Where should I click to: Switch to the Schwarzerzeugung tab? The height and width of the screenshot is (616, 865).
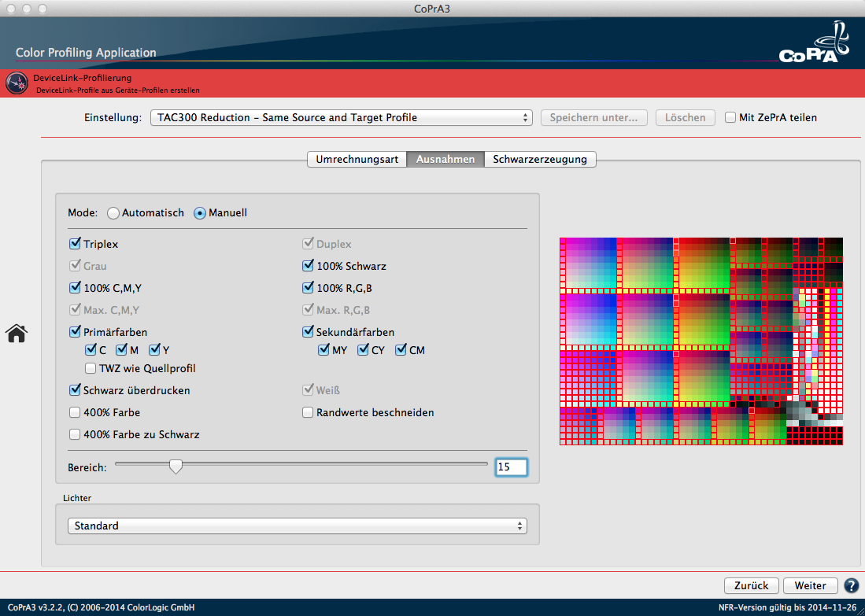[x=540, y=159]
